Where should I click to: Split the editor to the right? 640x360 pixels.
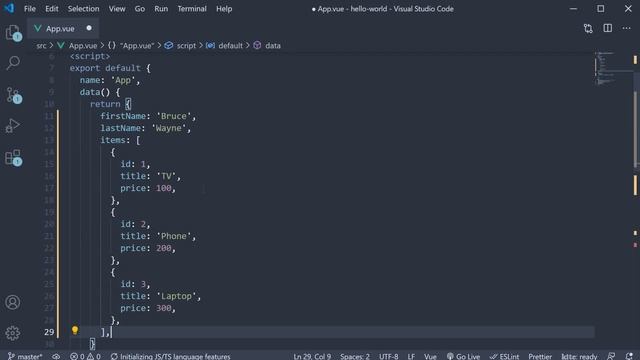click(x=607, y=28)
